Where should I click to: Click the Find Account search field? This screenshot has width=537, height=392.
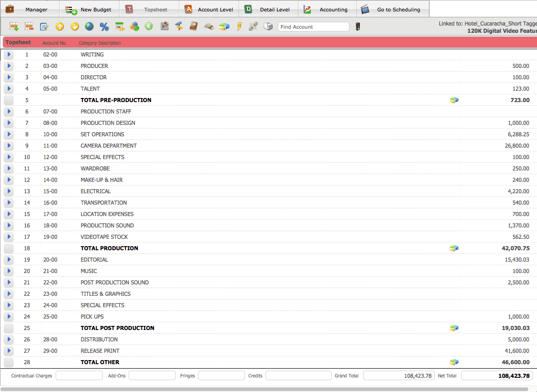tap(313, 27)
